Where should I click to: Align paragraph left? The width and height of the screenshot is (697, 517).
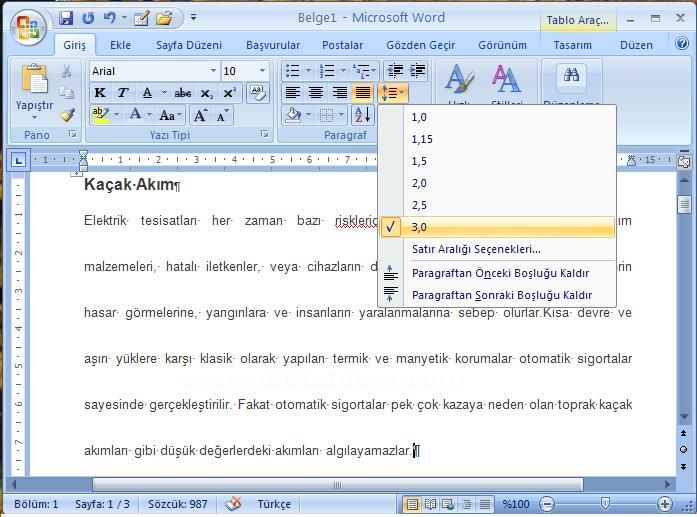point(292,92)
